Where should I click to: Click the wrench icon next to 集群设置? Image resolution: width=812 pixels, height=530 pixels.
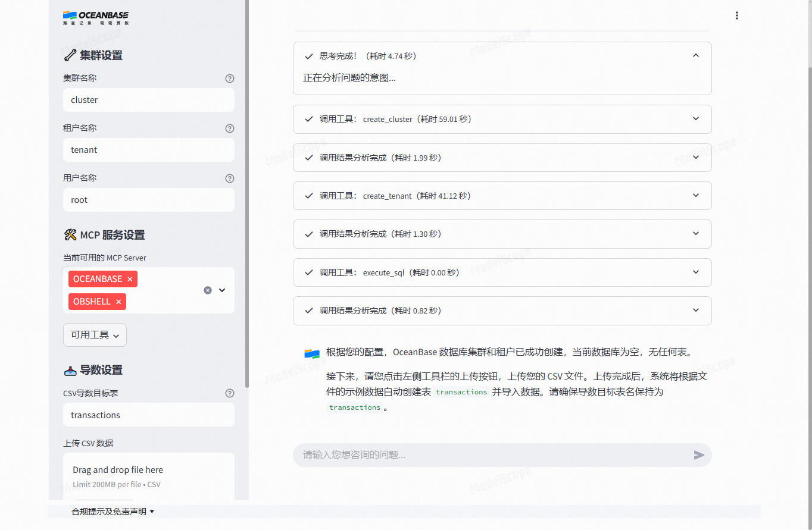70,55
